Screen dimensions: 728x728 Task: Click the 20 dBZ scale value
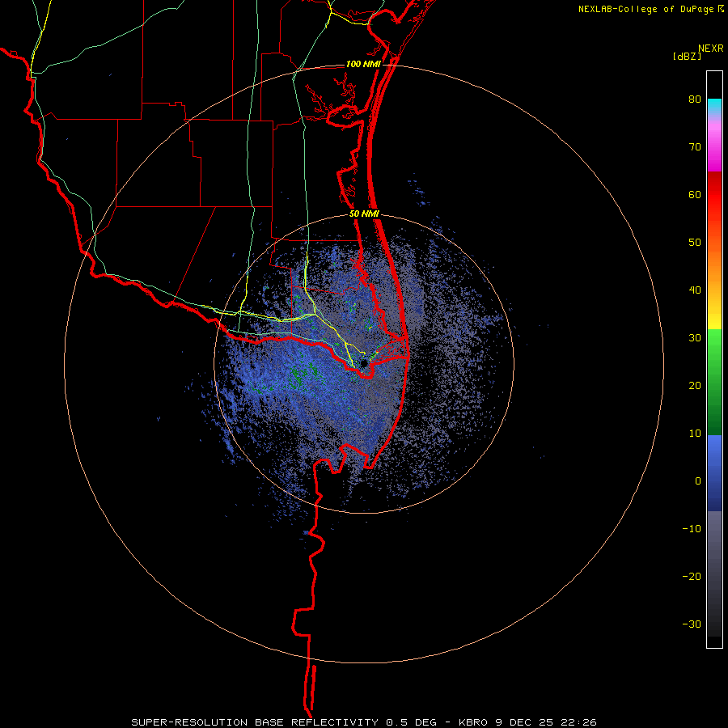[x=695, y=386]
